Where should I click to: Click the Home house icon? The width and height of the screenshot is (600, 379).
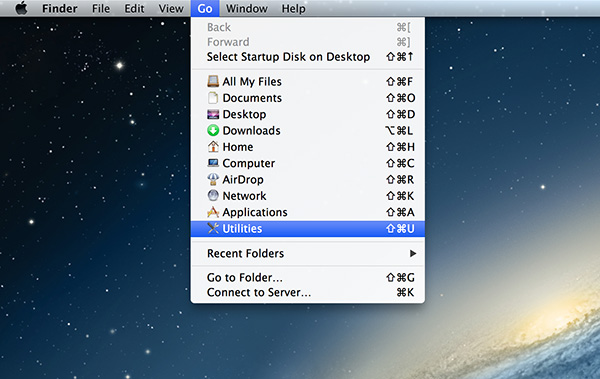(x=213, y=147)
